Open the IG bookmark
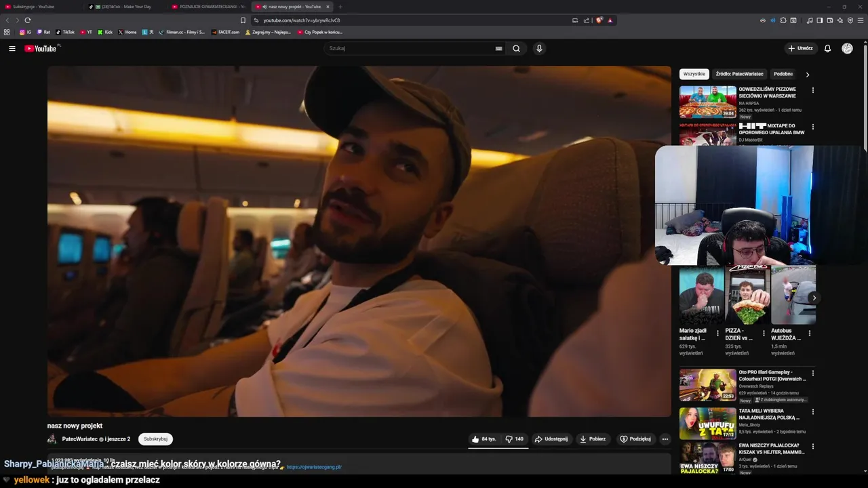This screenshot has width=868, height=488. point(25,32)
